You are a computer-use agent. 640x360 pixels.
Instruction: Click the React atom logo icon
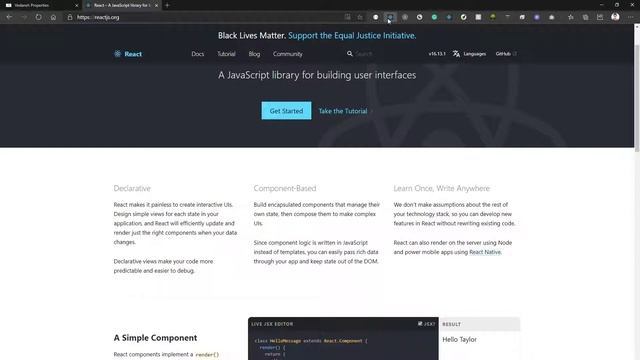tap(118, 53)
